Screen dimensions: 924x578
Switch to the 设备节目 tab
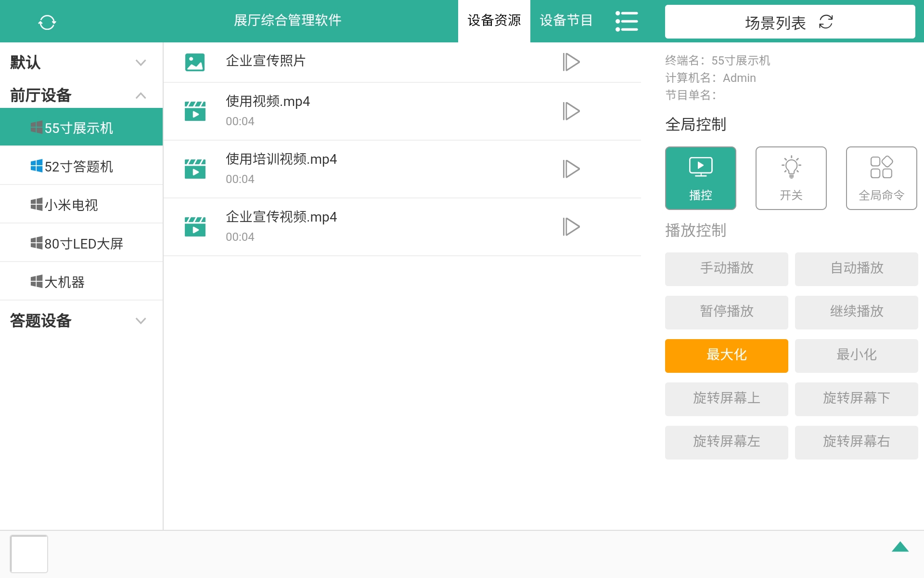click(x=565, y=21)
